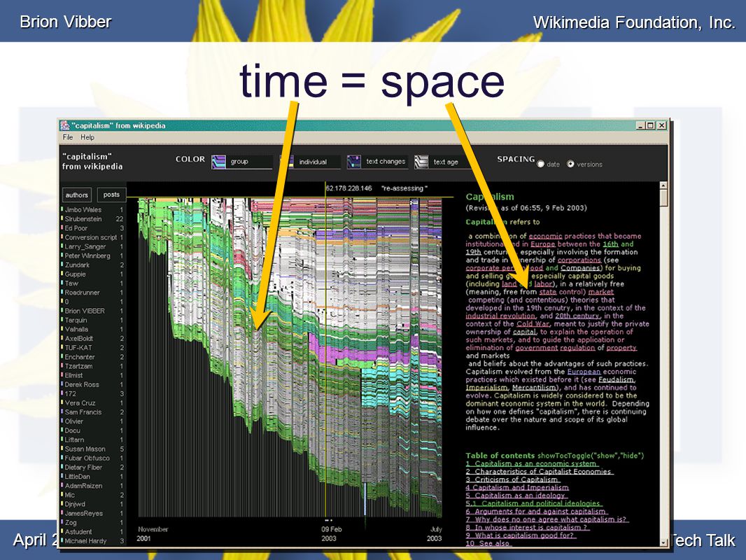746x560 pixels.
Task: Click Jimbo Wales color swatch
Action: click(62, 209)
